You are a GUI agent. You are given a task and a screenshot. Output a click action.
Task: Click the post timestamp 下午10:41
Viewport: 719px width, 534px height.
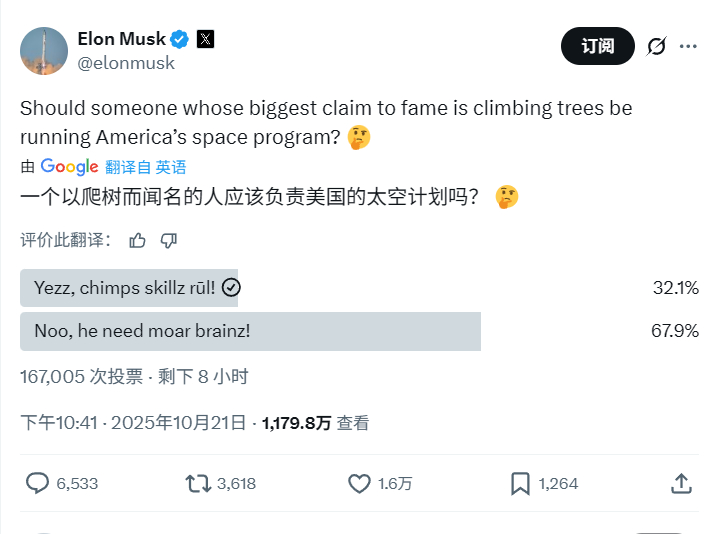pyautogui.click(x=59, y=423)
